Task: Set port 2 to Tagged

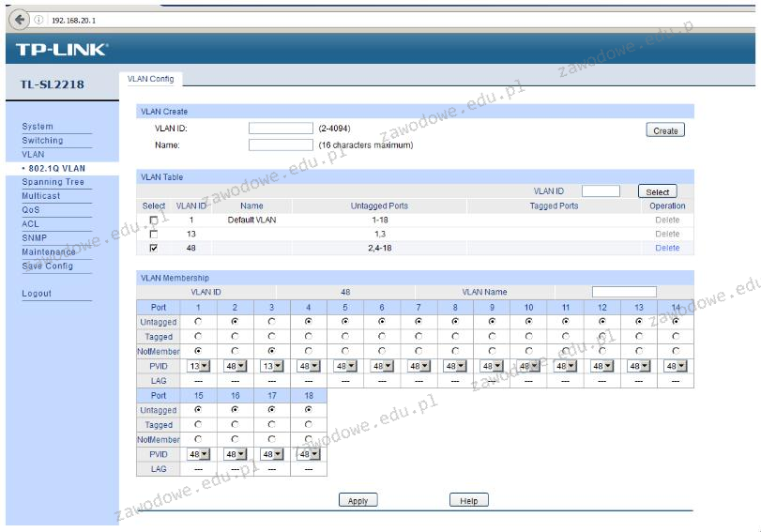Action: pyautogui.click(x=235, y=336)
